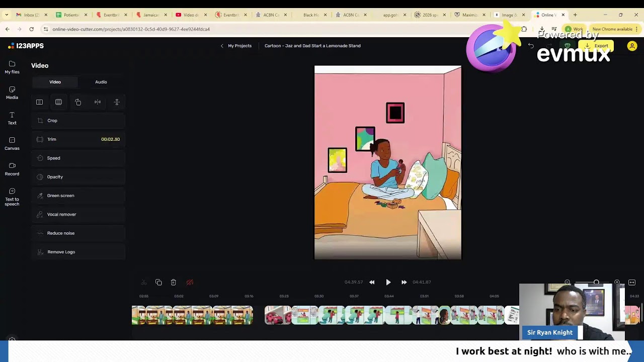Open the user account menu
The image size is (644, 362).
pyautogui.click(x=632, y=46)
